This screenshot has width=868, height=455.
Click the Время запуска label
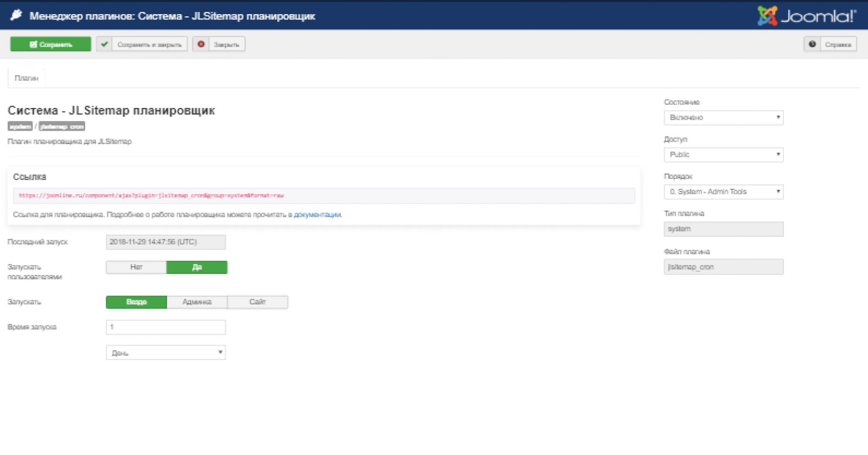tap(32, 327)
